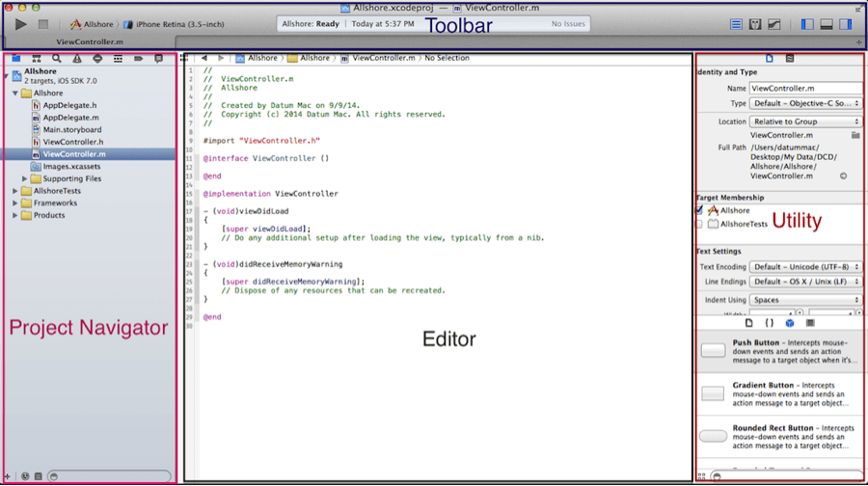Image resolution: width=868 pixels, height=486 pixels.
Task: Click No Selection in jump bar
Action: (x=447, y=58)
